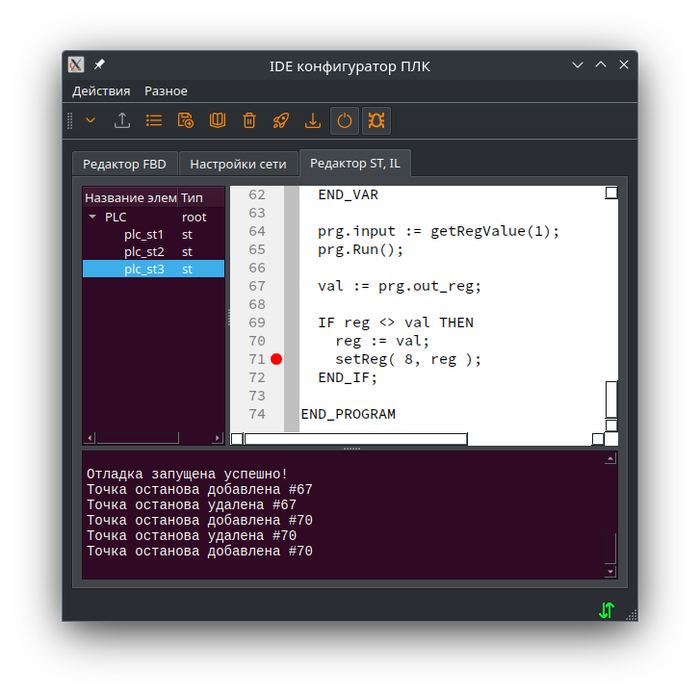Screen dimensions: 700x695
Task: Click the green connection status arrows icon
Action: pos(606,610)
